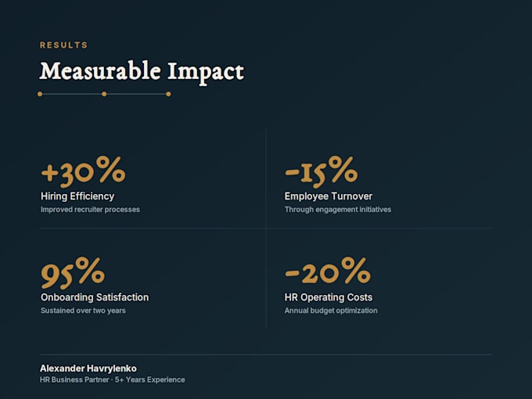Select Sustained over two years caption

pos(83,311)
